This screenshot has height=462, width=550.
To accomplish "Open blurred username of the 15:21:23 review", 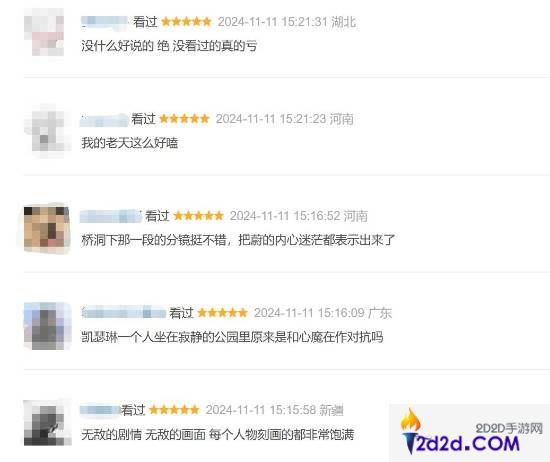I will coord(104,119).
